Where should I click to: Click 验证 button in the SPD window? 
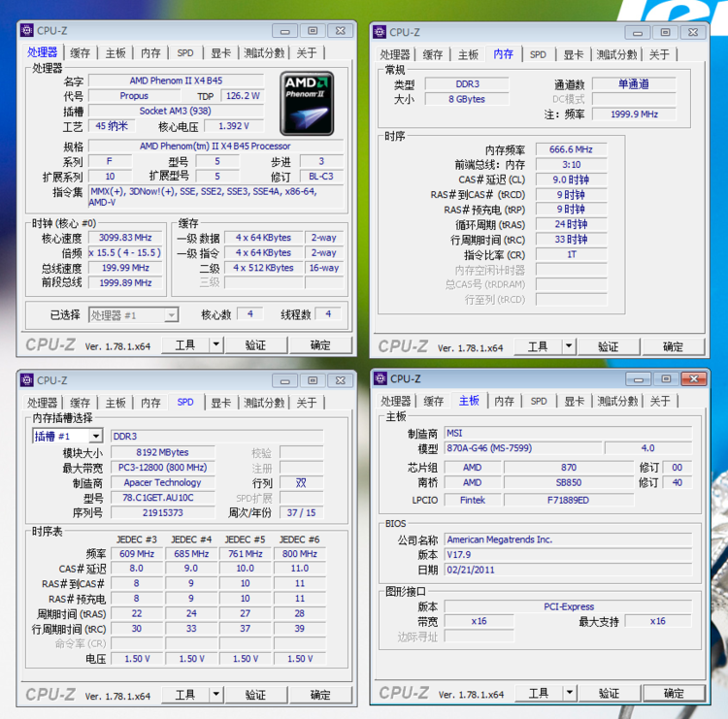(x=255, y=695)
